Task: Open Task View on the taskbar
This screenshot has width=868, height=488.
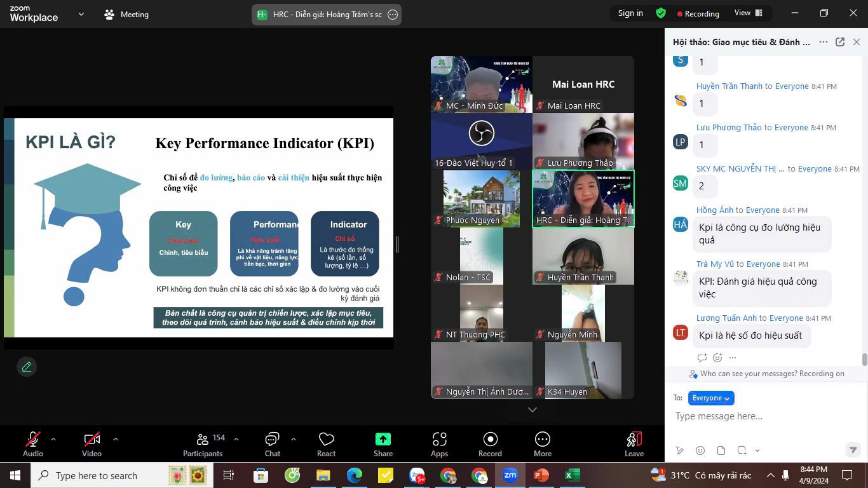Action: [229, 475]
